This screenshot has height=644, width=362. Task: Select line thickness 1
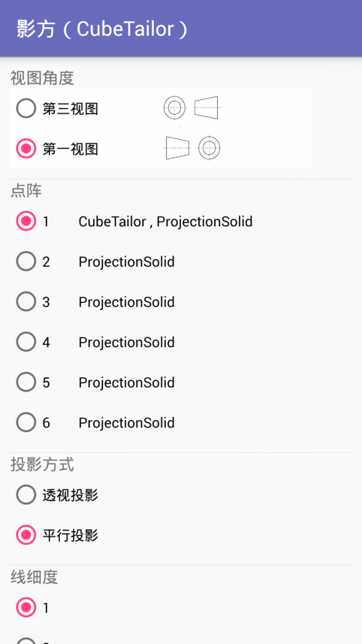[x=26, y=608]
